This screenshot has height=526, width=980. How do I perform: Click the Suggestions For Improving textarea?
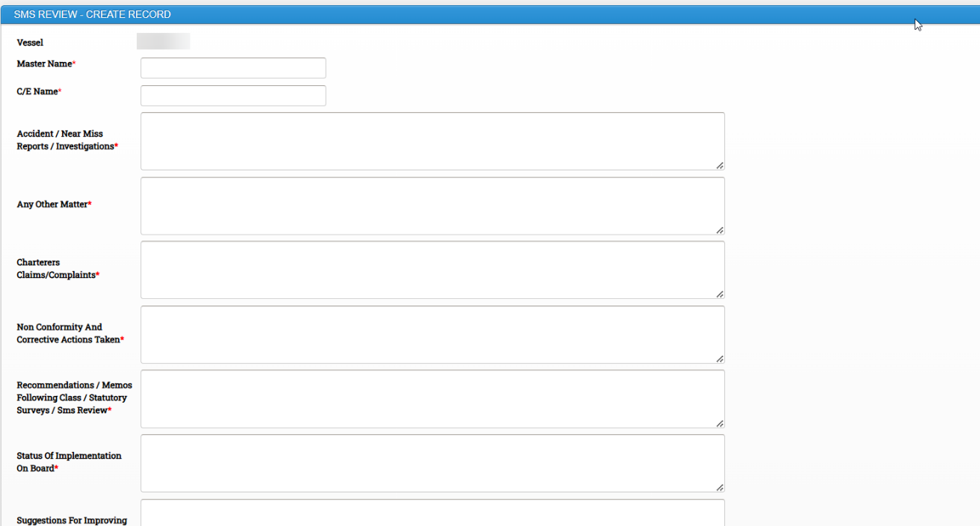pos(433,513)
